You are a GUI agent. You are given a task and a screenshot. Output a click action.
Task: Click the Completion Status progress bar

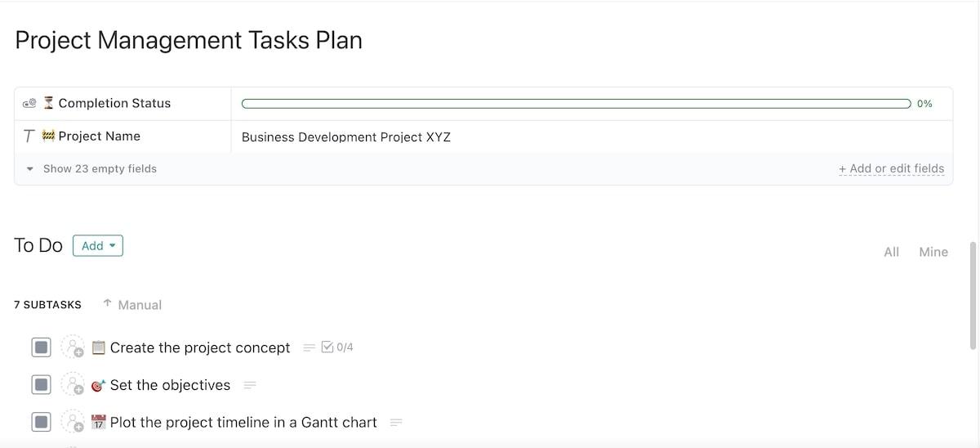coord(576,104)
